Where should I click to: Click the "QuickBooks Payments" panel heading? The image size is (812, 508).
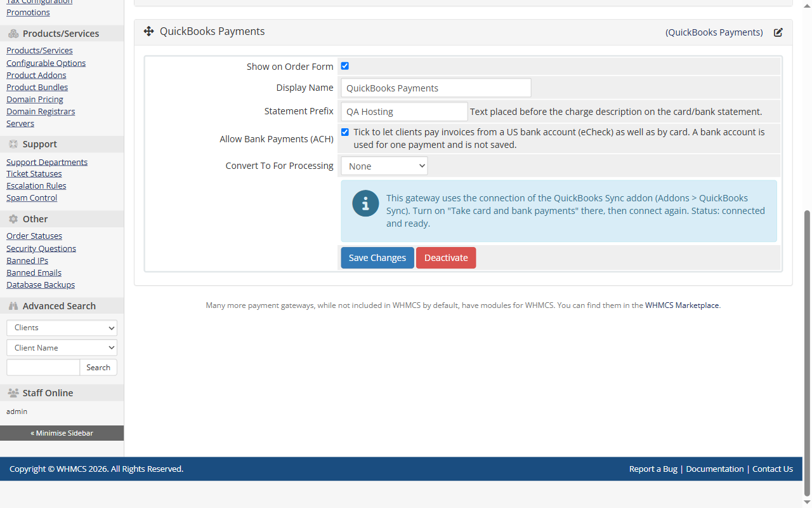pos(213,31)
